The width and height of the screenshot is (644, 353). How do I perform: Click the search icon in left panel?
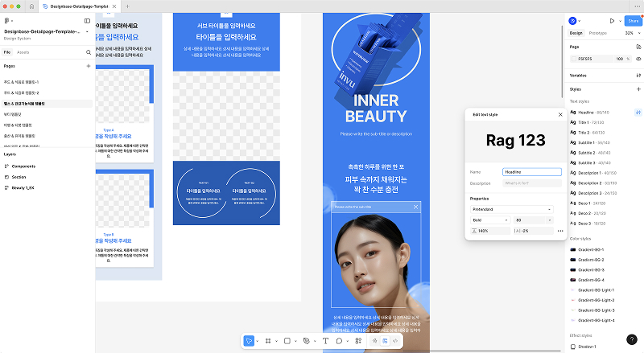click(89, 51)
